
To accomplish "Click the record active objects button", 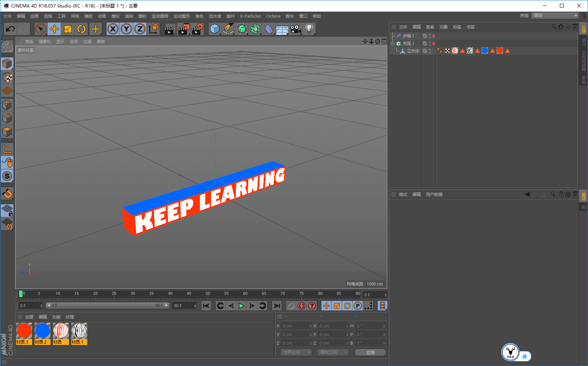I will pyautogui.click(x=291, y=306).
